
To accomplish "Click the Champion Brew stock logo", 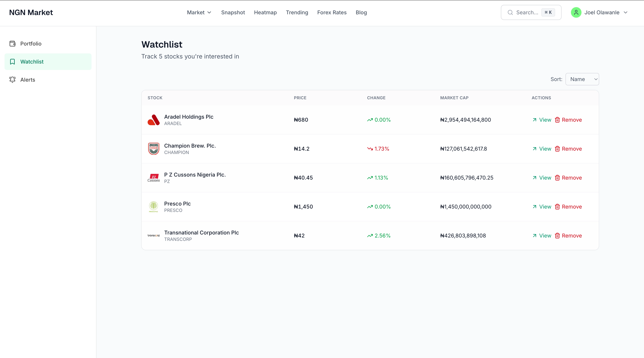I will (x=153, y=149).
